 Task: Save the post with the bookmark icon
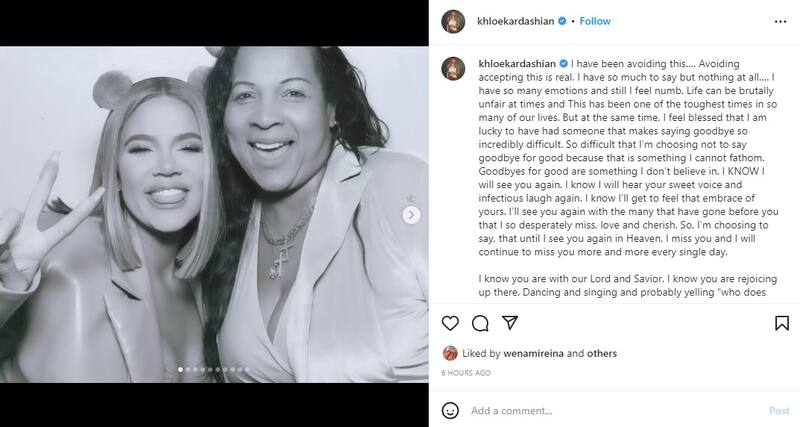[x=780, y=323]
